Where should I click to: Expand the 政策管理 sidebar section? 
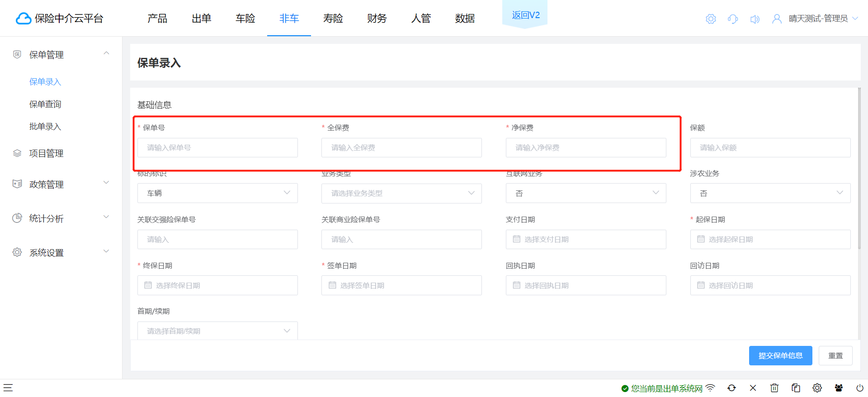(106, 183)
